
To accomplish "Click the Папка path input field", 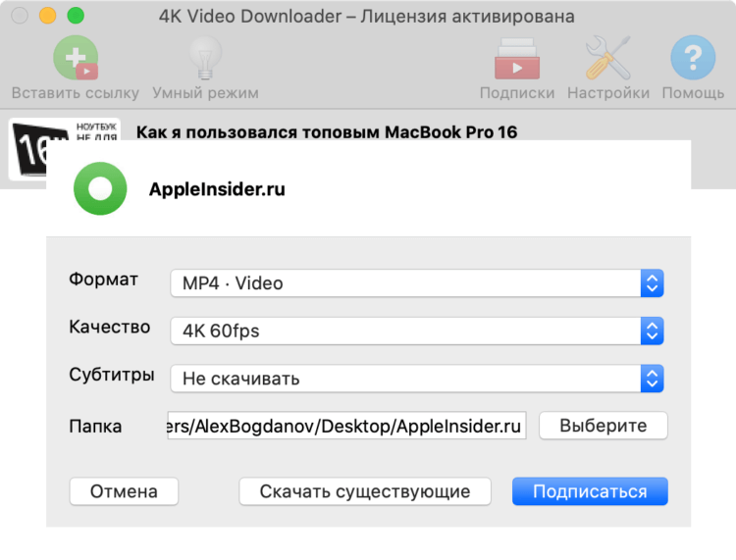I will pos(346,426).
